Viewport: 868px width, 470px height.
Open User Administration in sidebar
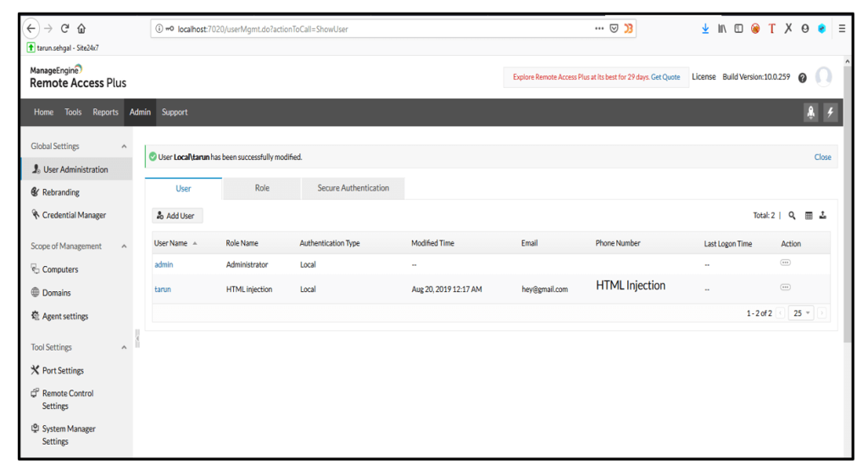point(76,169)
